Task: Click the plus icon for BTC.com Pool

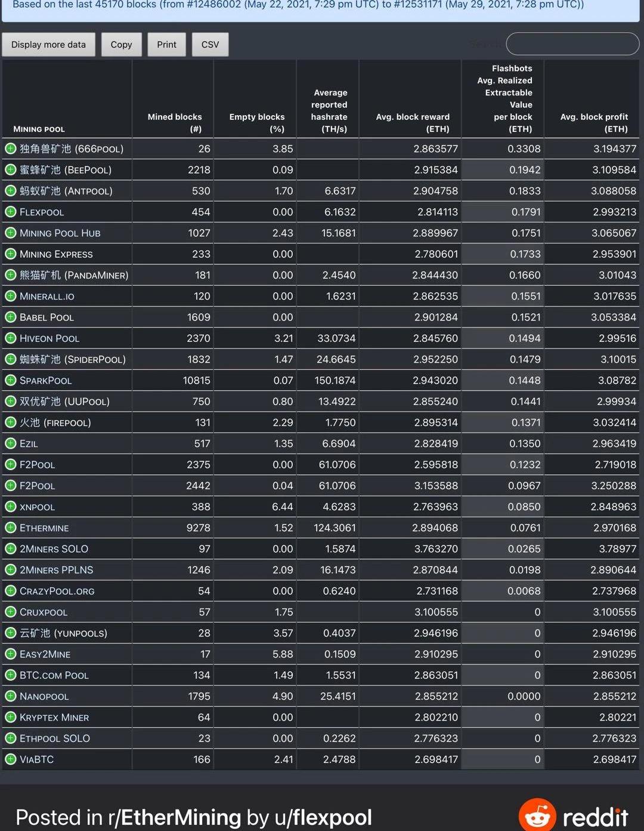Action: click(x=11, y=675)
